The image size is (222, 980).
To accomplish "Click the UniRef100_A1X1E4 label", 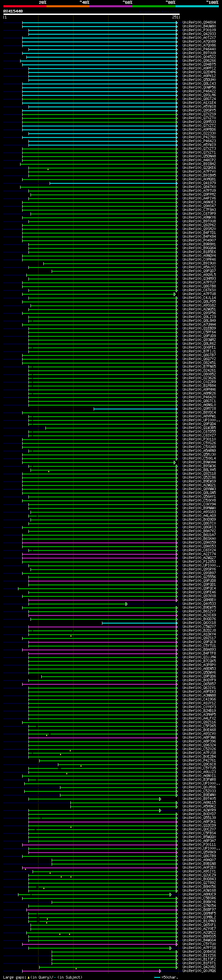I will 199,103.
